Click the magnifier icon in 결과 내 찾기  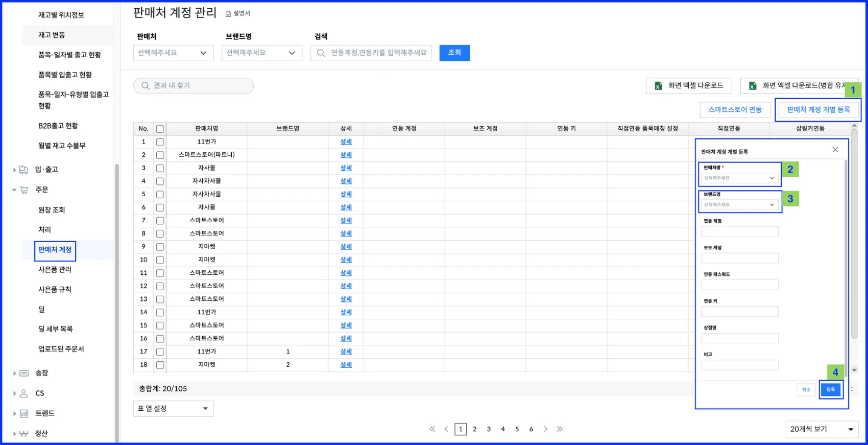146,86
